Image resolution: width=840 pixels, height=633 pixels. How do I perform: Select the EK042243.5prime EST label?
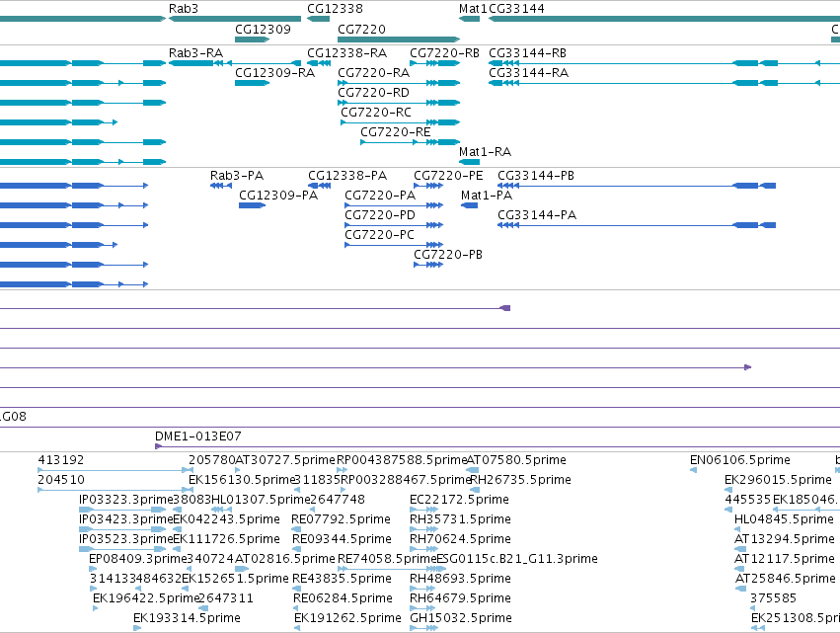(227, 519)
